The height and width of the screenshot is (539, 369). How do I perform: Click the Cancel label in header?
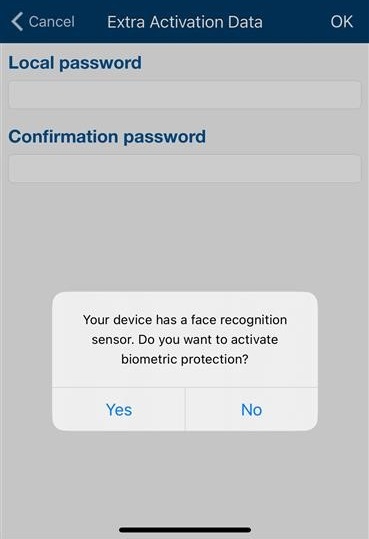[52, 22]
